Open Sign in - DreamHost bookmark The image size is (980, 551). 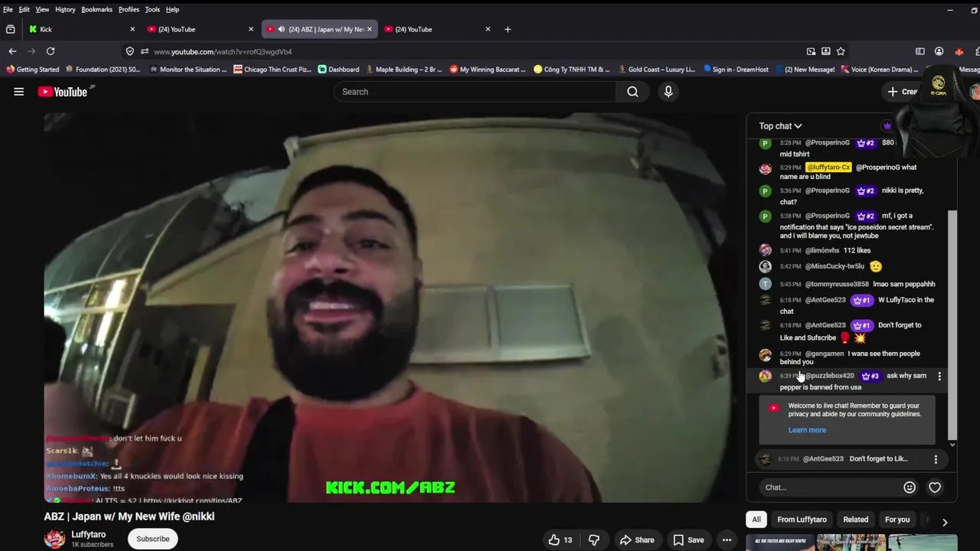click(736, 70)
